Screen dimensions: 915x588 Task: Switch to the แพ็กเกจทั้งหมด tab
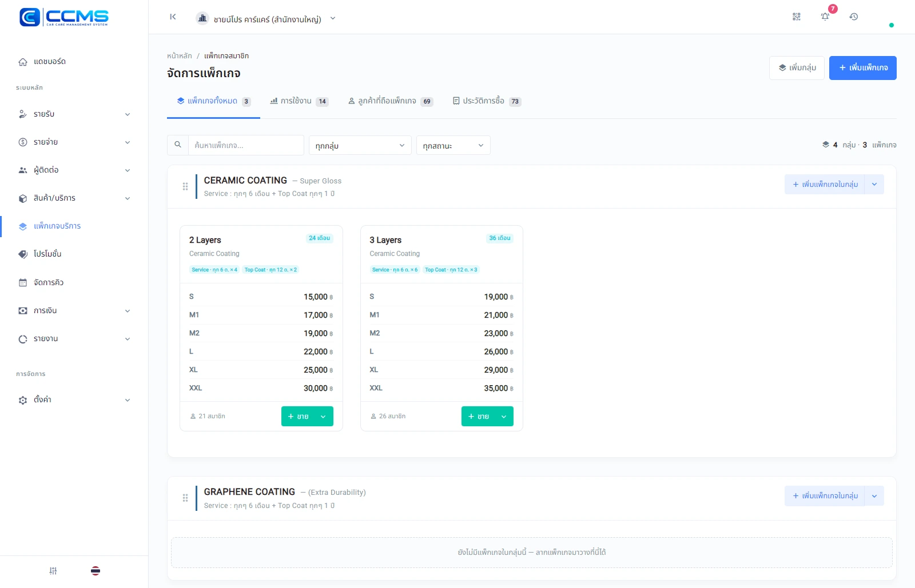[213, 101]
